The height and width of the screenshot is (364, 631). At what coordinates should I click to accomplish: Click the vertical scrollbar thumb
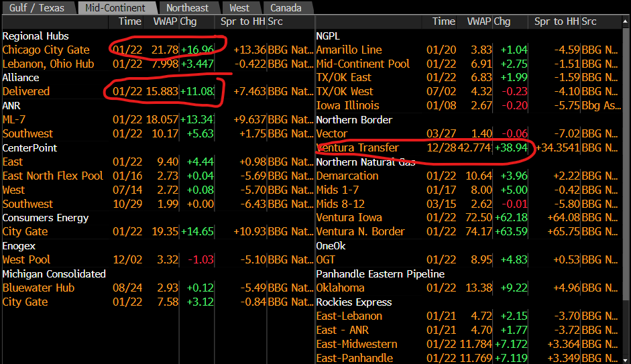[626, 163]
